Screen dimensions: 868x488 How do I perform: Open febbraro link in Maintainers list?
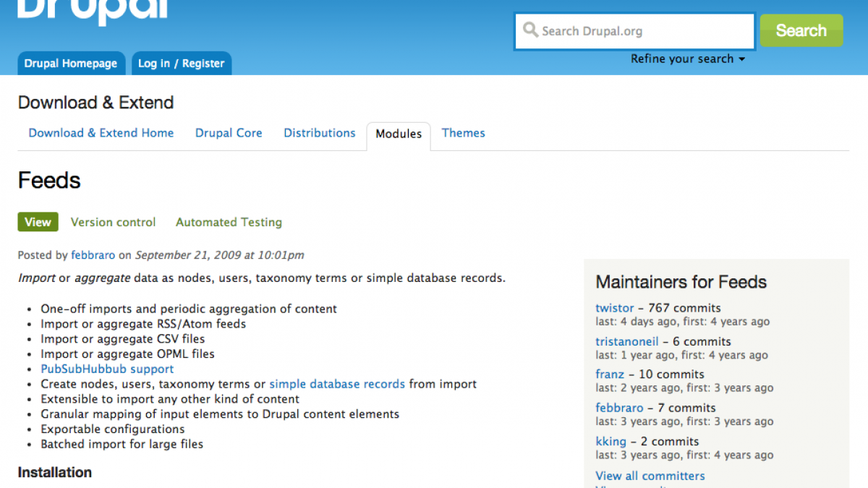619,408
